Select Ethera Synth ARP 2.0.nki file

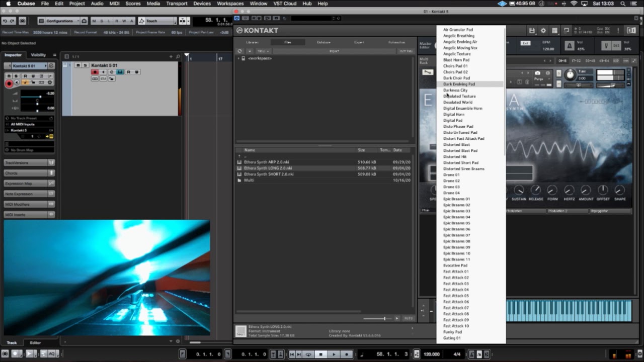coord(267,162)
